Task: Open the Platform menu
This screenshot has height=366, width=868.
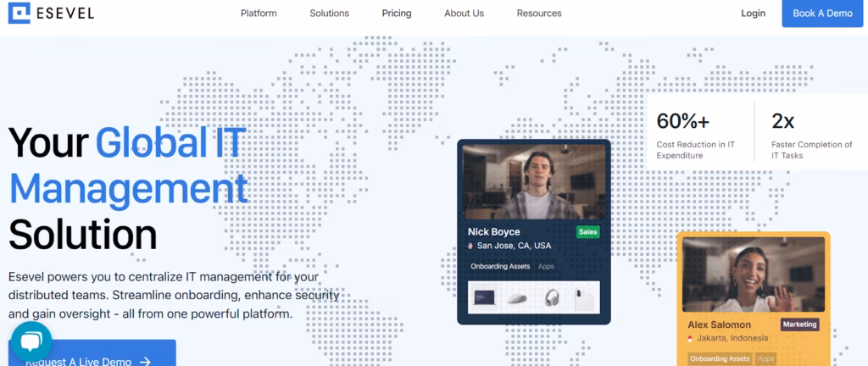Action: pyautogui.click(x=259, y=14)
